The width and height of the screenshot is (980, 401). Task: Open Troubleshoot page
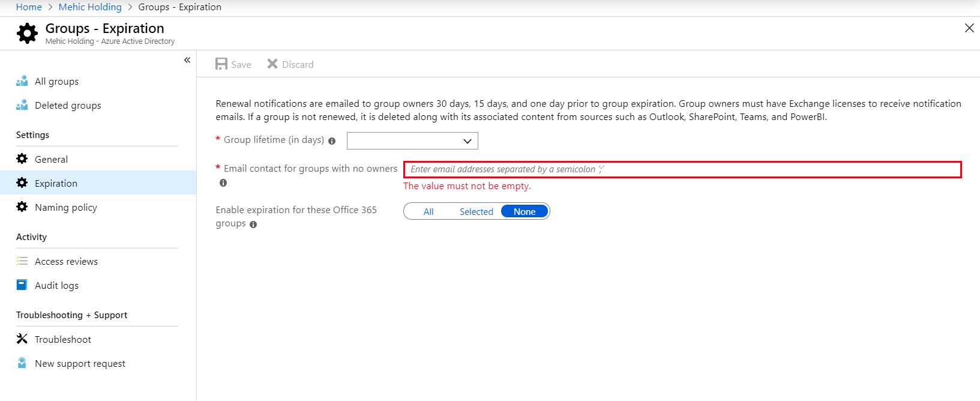tap(98, 339)
